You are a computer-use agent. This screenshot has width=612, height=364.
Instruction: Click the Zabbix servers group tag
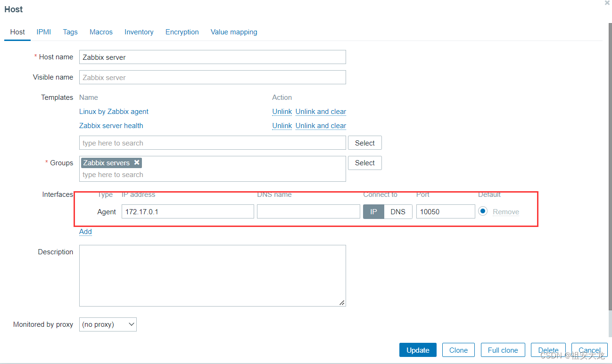click(111, 162)
